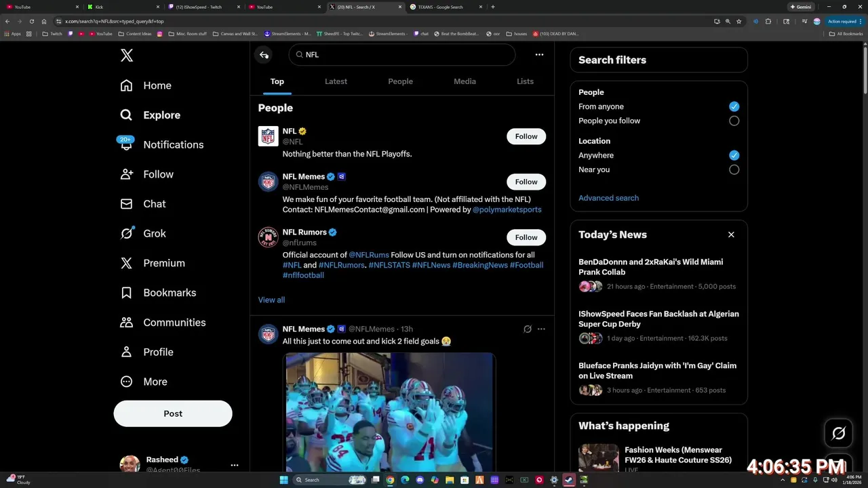The width and height of the screenshot is (868, 488).
Task: Switch to the Media tab
Action: pos(465,81)
